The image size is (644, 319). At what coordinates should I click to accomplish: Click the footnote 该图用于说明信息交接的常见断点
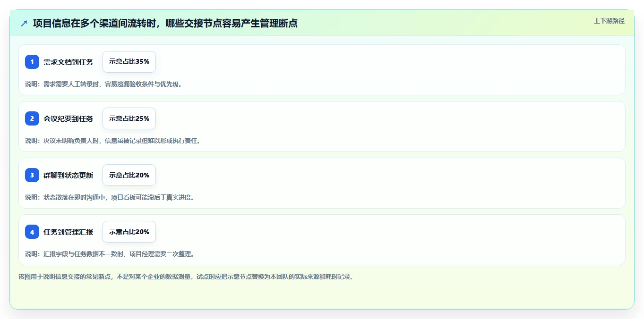(186, 277)
